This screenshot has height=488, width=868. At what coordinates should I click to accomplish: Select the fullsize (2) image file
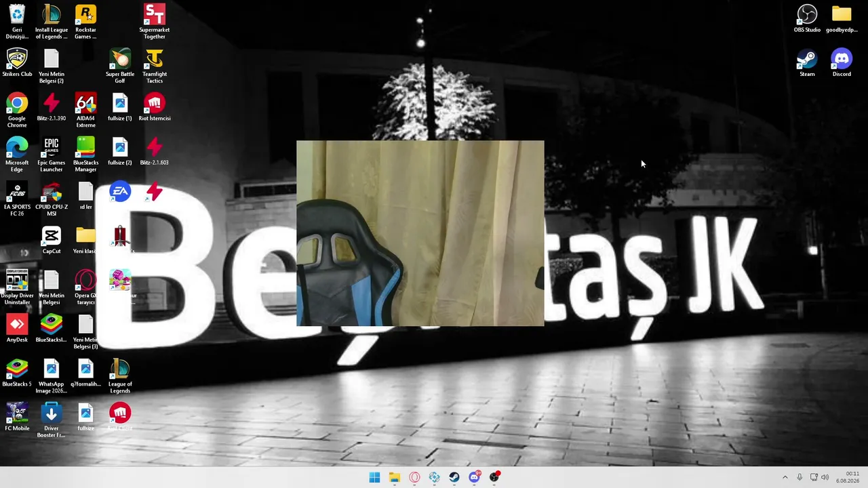click(x=120, y=151)
